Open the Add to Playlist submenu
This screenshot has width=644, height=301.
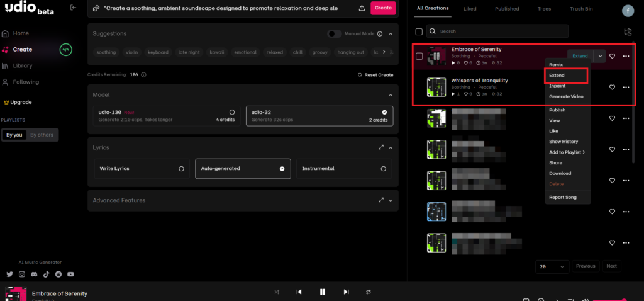(567, 152)
